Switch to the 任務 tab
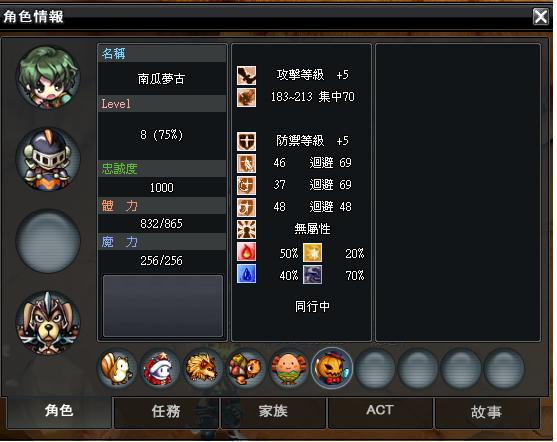Image resolution: width=557 pixels, height=442 pixels. (x=166, y=412)
